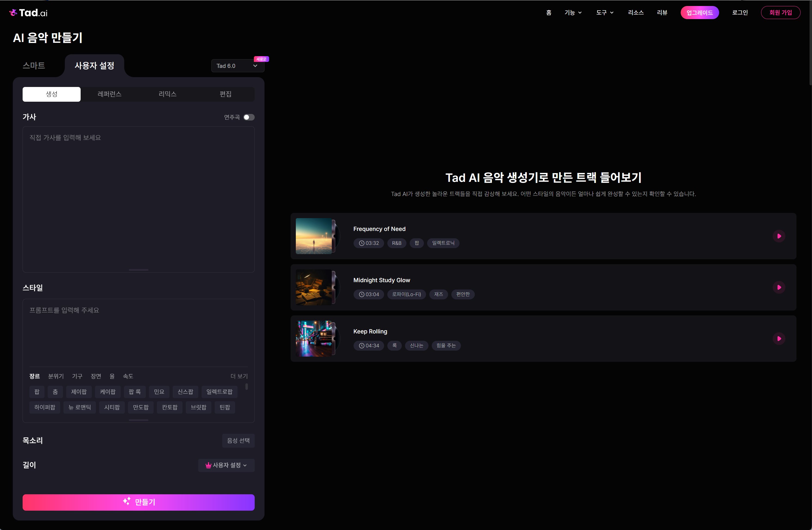Open the Midnight Study Glow cover art
Screen dimensions: 812x530
click(x=314, y=287)
